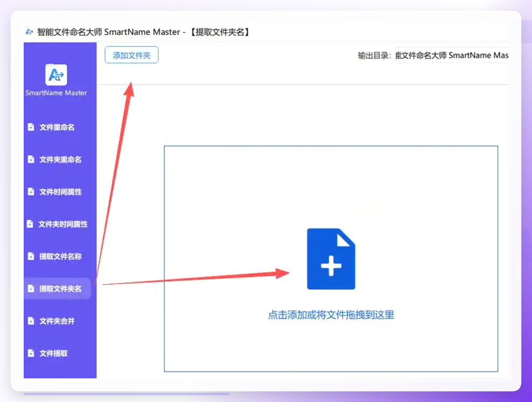Click the 输出目录 label
The height and width of the screenshot is (402, 532).
tap(374, 55)
